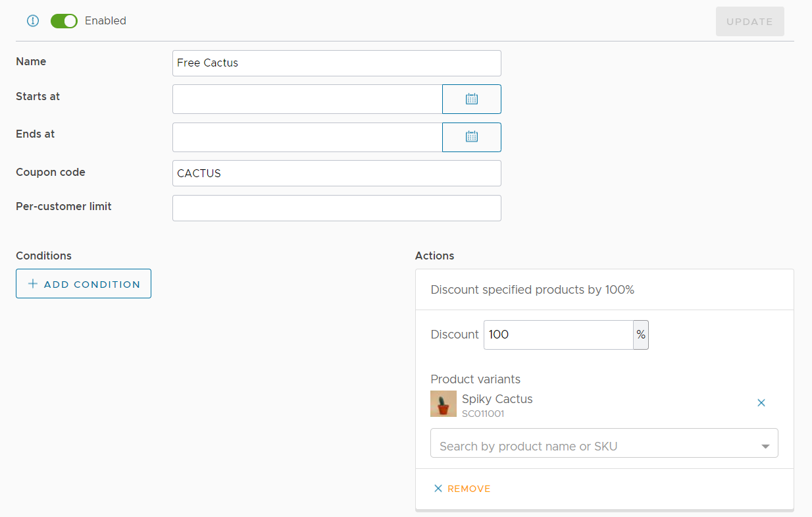Open the Ends at calendar picker
812x517 pixels.
click(471, 137)
